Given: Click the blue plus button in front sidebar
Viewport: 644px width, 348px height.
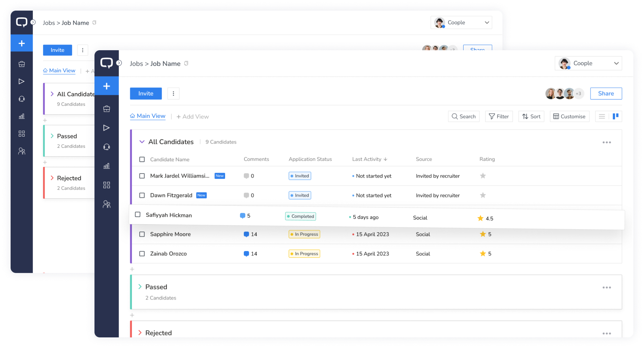Looking at the screenshot, I should coord(107,86).
